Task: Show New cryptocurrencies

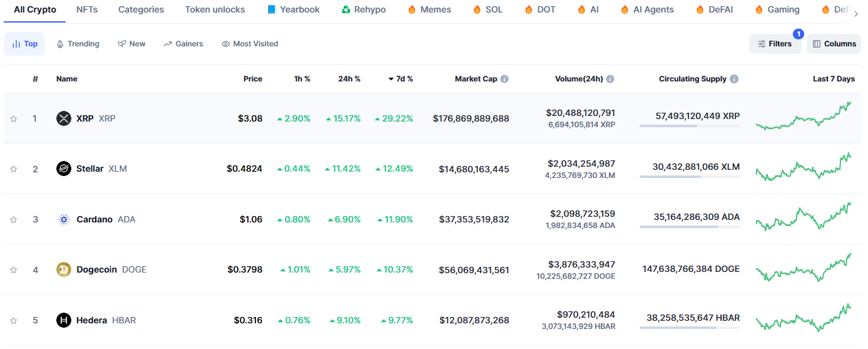Action: click(x=131, y=44)
